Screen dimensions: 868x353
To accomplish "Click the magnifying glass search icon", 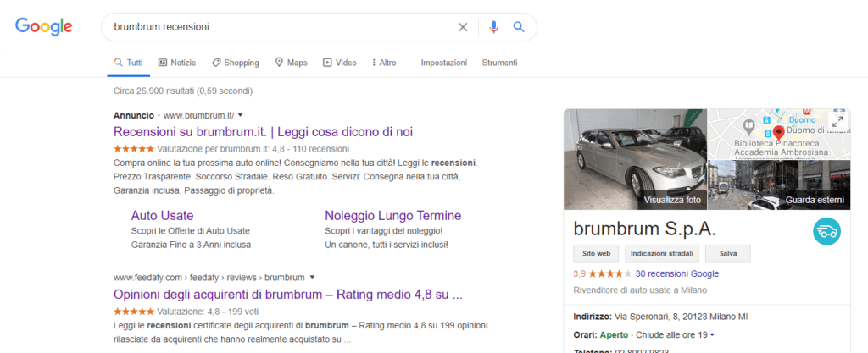I will [519, 26].
